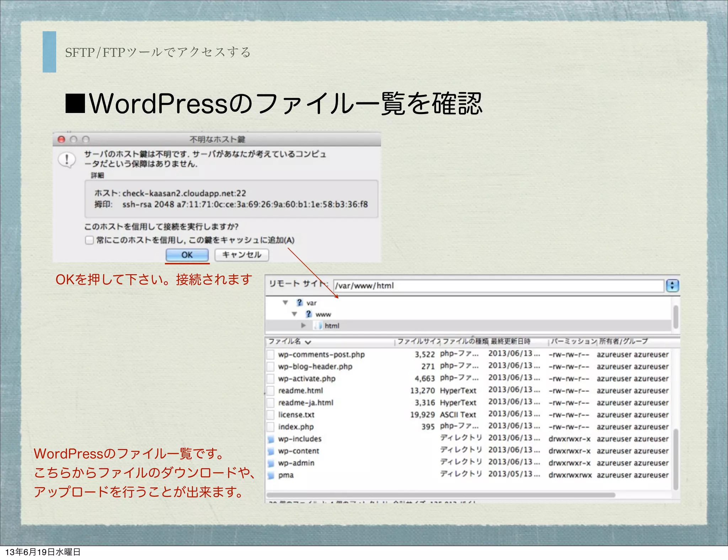The height and width of the screenshot is (560, 728).
Task: Select the wp-admin directory name
Action: point(296,463)
